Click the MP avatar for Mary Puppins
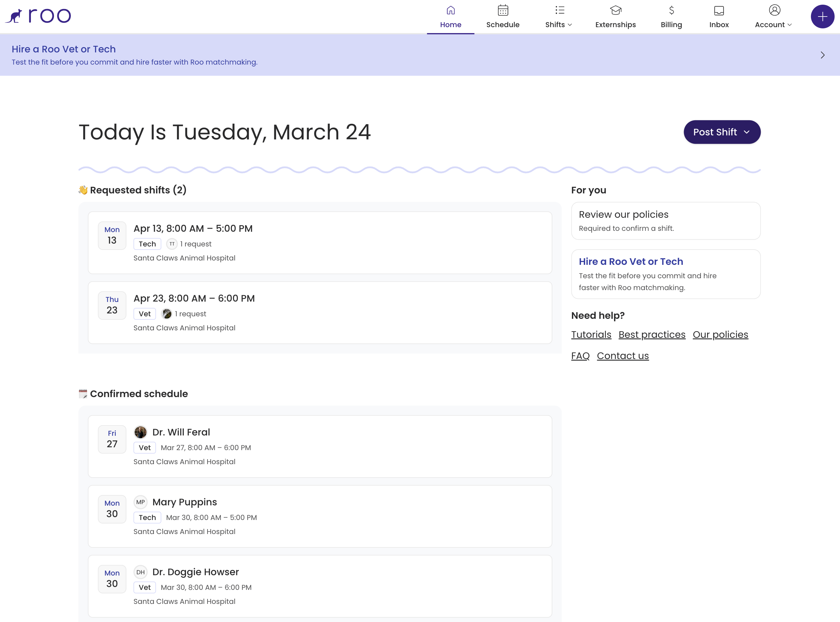 (140, 502)
